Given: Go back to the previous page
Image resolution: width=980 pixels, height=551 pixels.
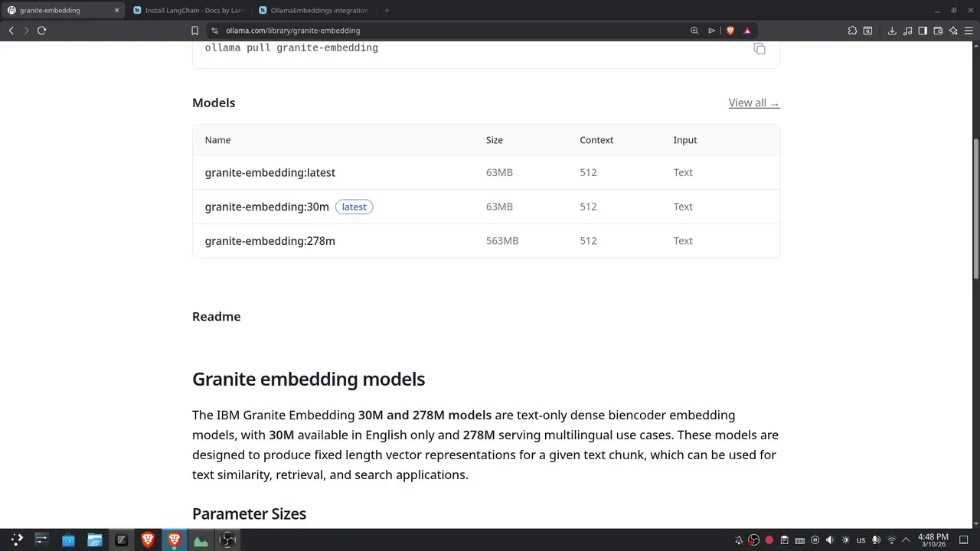Looking at the screenshot, I should pos(11,31).
